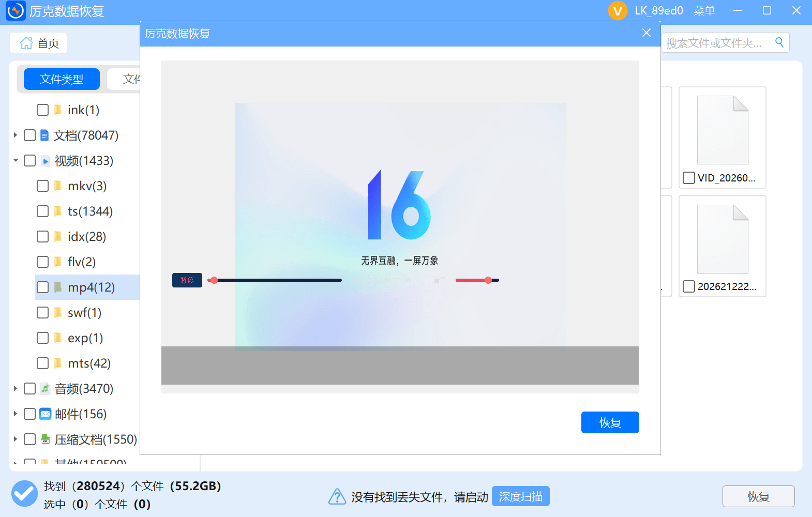This screenshot has height=517, width=812.
Task: Switch to the 文件类型 tab
Action: (x=62, y=79)
